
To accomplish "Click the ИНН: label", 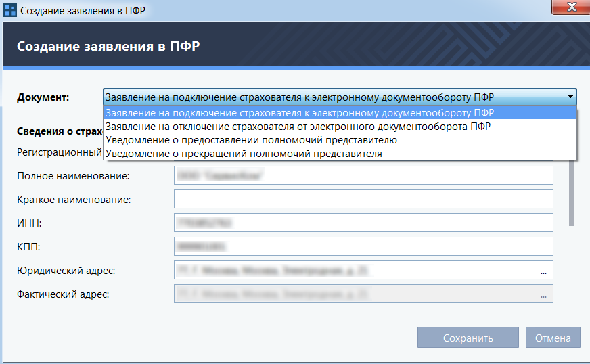I will pos(29,223).
